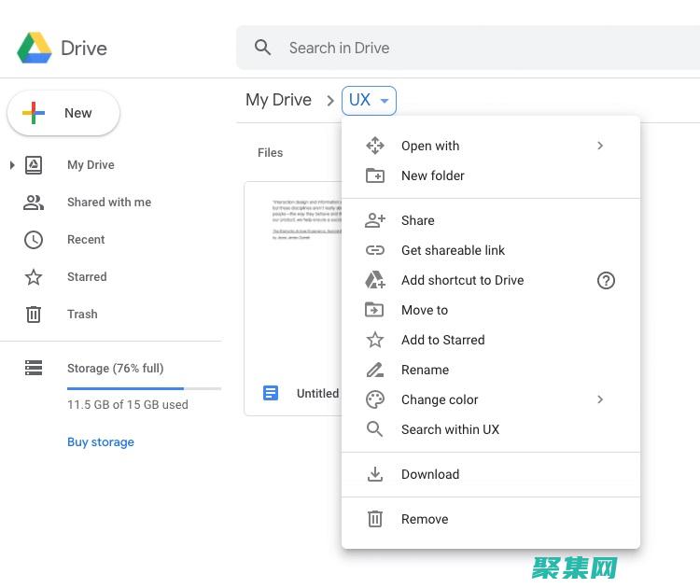The image size is (700, 588).
Task: Choose Move to in context menu
Action: [424, 310]
